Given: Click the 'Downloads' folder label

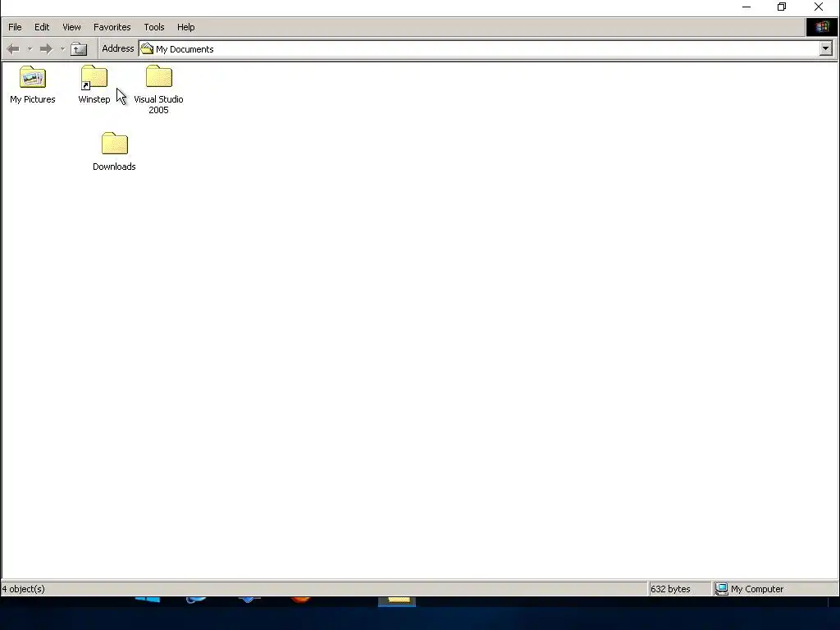Looking at the screenshot, I should point(114,167).
